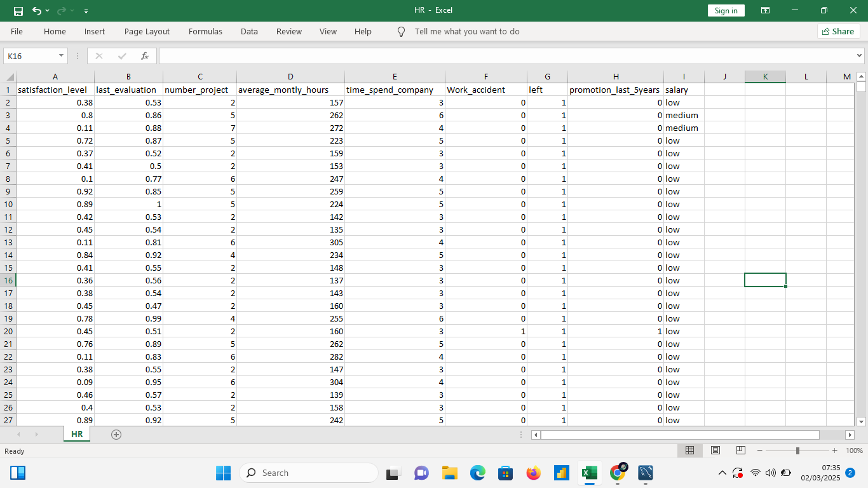Screen dimensions: 868x488
Task: Click cell with satisfaction_level header
Action: click(x=55, y=90)
